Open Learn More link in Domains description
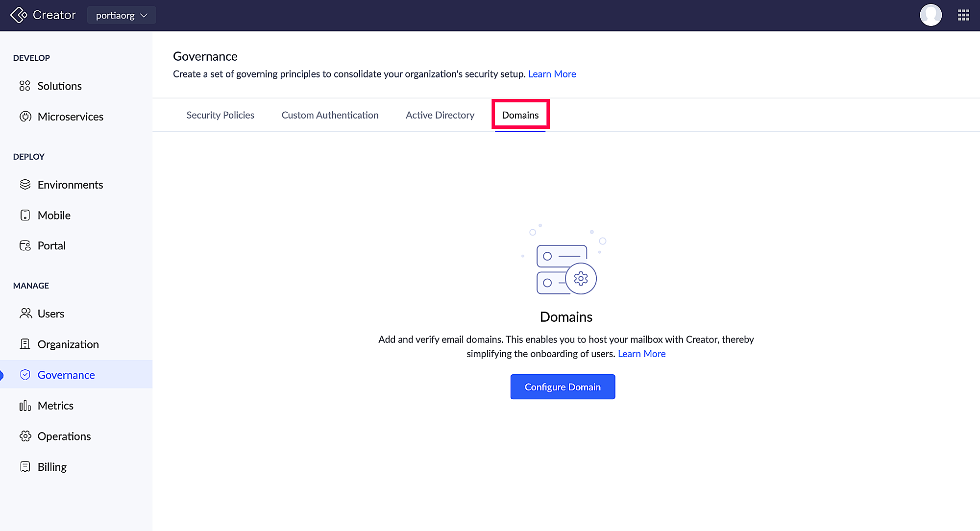Screen dimensions: 980x531 click(x=641, y=354)
